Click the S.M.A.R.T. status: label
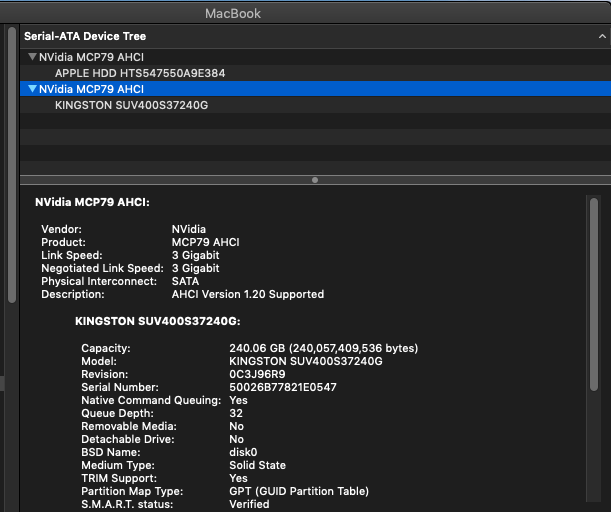This screenshot has width=611, height=512. 127,504
